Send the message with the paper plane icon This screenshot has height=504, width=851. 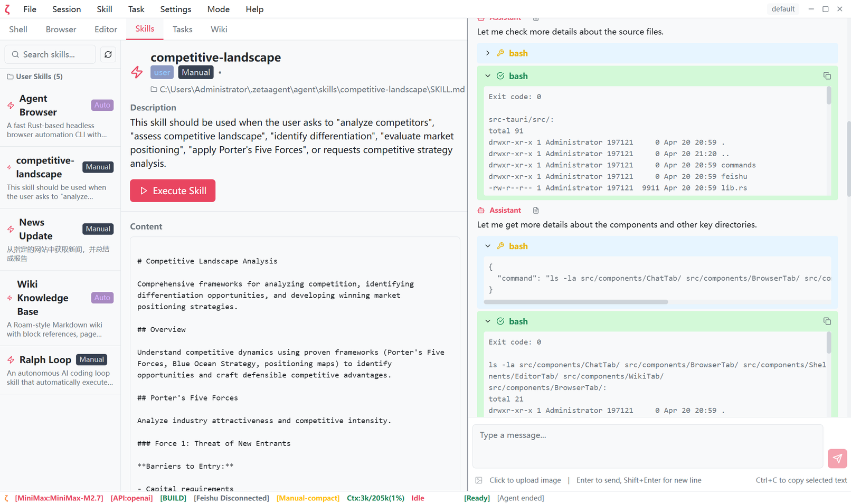(837, 459)
